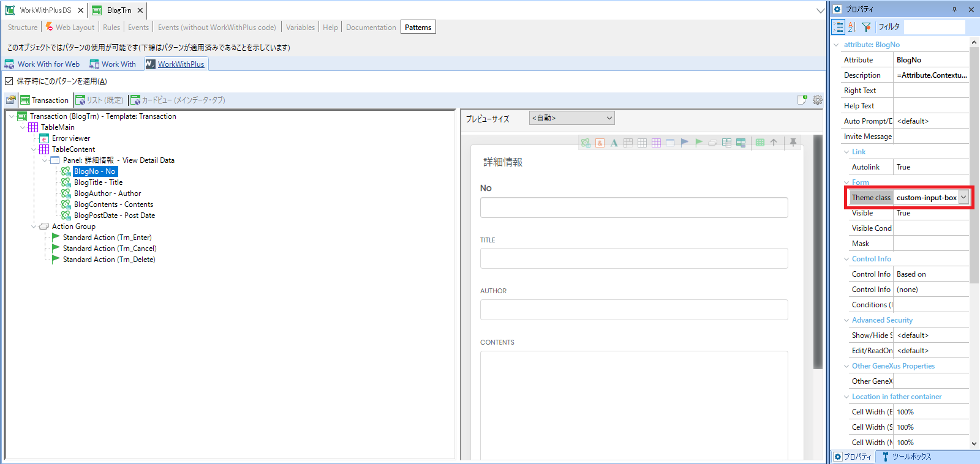Pin the preview toolbar with pushpin icon
This screenshot has width=980, height=464.
(x=793, y=143)
